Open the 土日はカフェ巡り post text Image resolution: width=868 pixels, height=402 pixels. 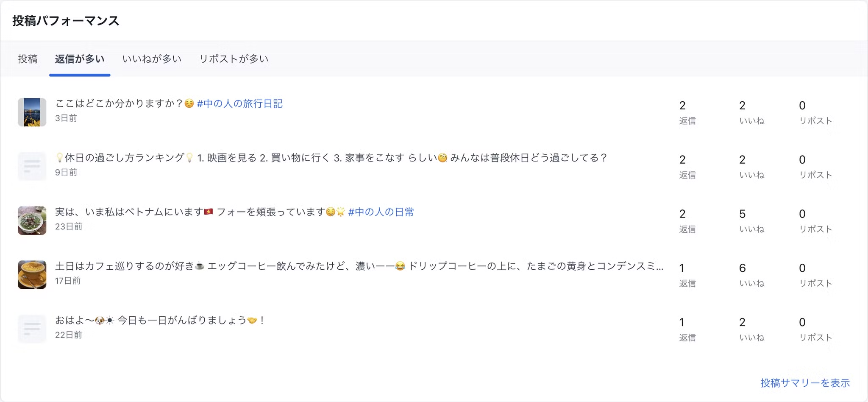[x=359, y=266]
